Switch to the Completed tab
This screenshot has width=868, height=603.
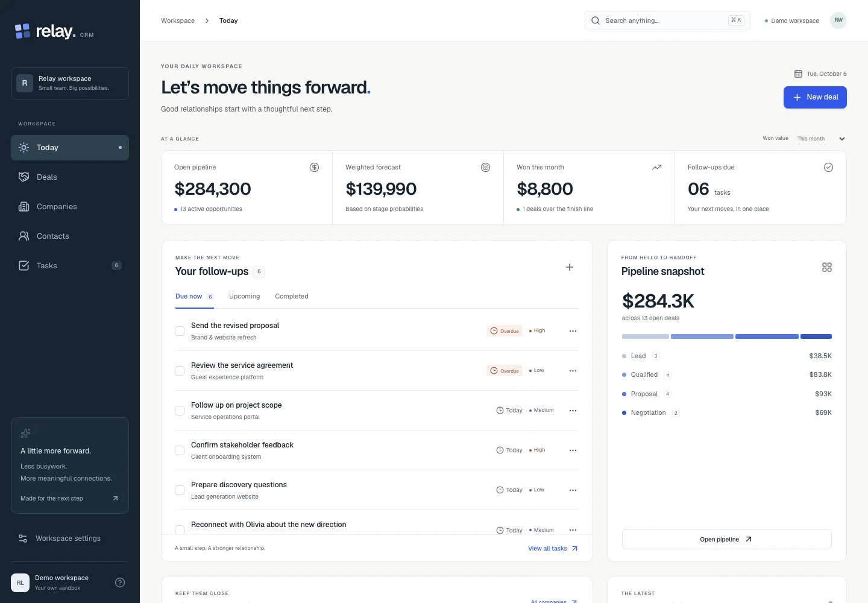[292, 297]
